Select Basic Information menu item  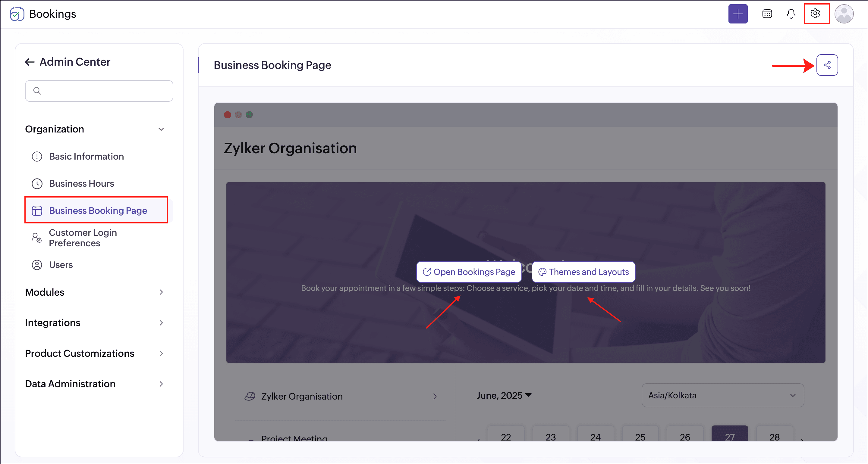click(x=86, y=156)
